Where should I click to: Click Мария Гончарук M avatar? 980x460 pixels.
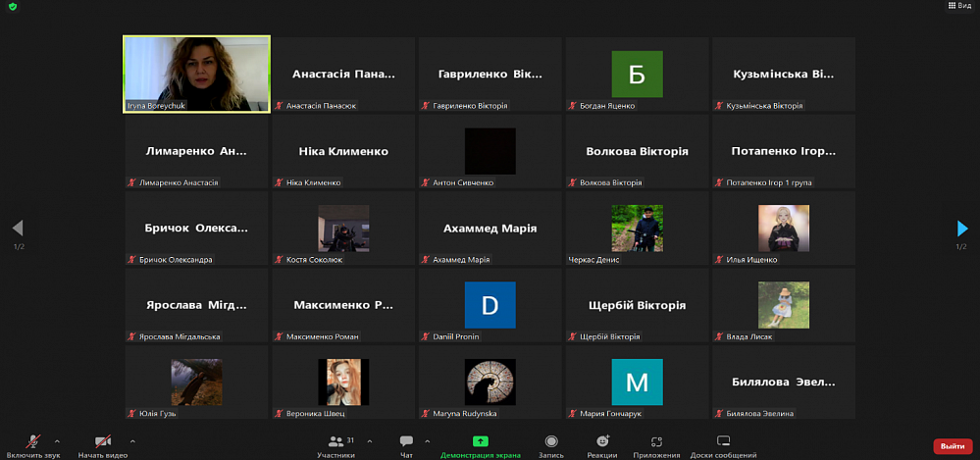(x=637, y=382)
